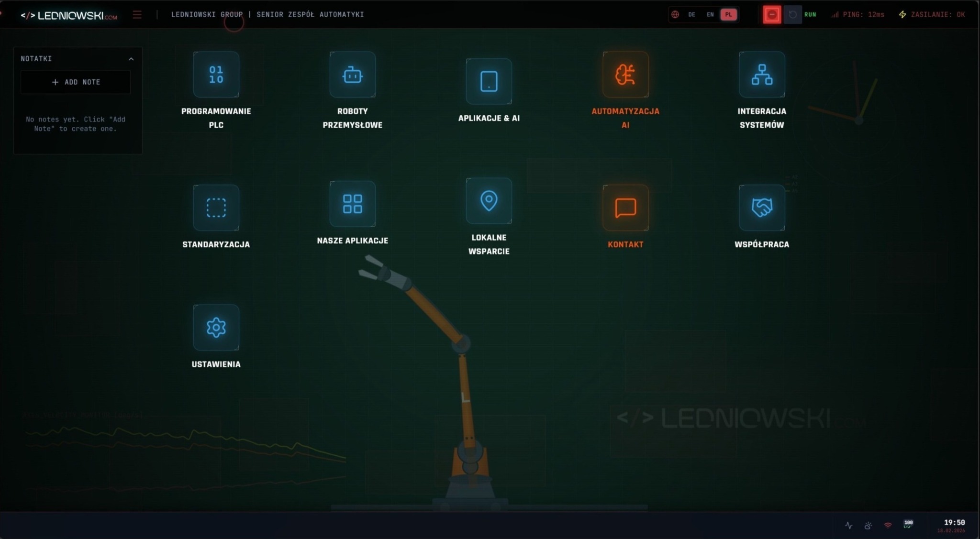Open the Integracja Systemów network icon
Screen dimensions: 980x539
[x=761, y=75]
